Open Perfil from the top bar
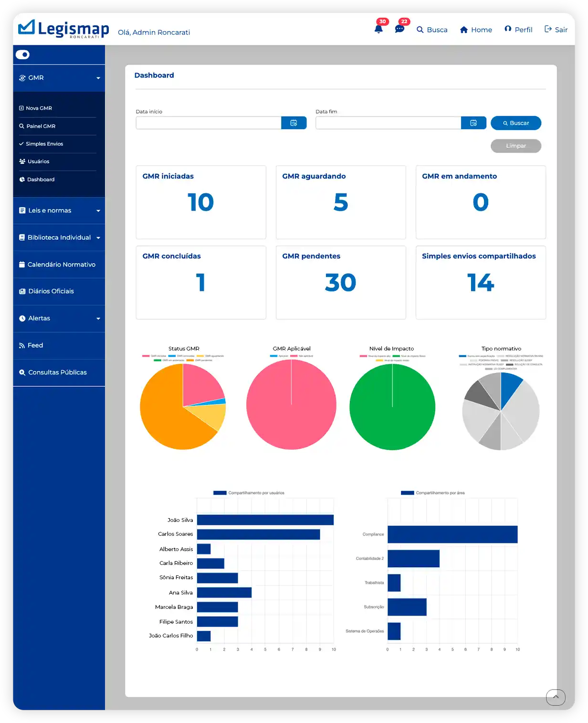The image size is (588, 723). [518, 30]
